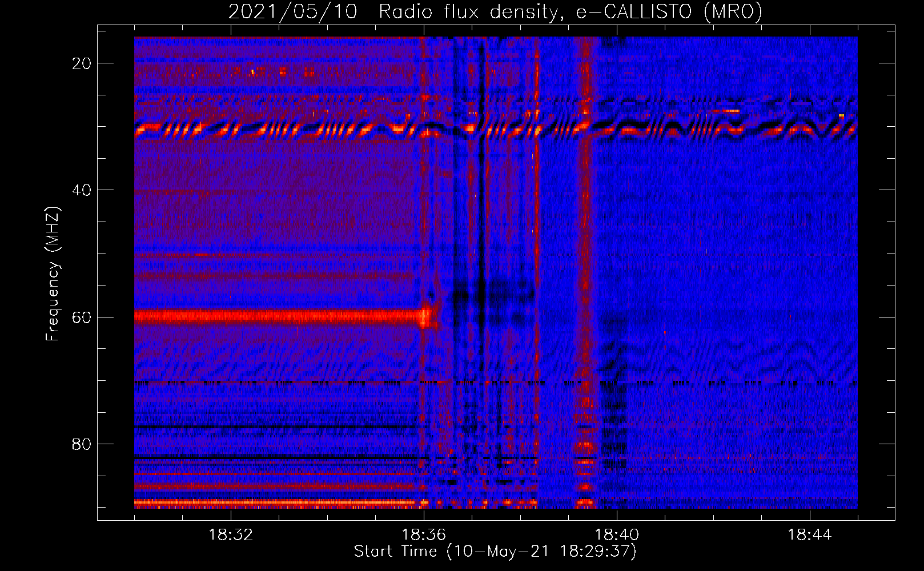This screenshot has height=571, width=924.
Task: Click the bright red 60 MHz emission band
Action: coord(286,316)
